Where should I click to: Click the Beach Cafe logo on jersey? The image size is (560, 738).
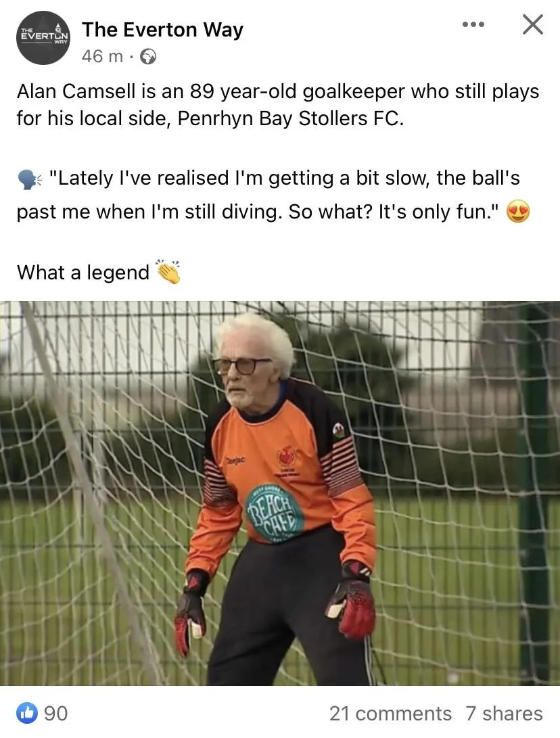[274, 513]
